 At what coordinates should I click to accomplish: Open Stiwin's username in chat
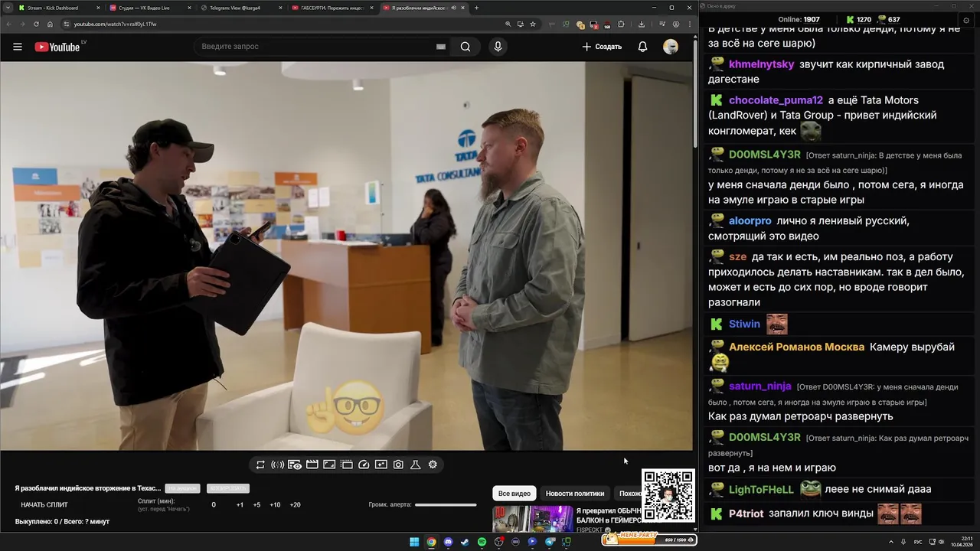(x=744, y=324)
